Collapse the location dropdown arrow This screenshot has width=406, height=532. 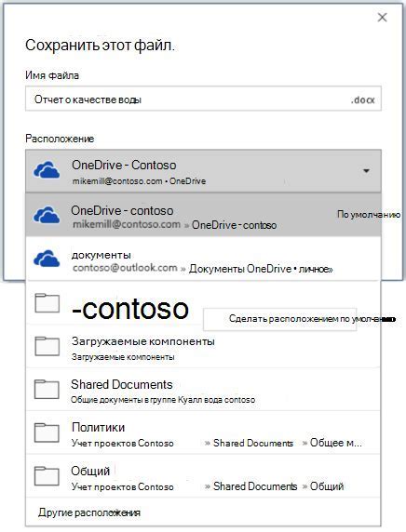tap(366, 170)
